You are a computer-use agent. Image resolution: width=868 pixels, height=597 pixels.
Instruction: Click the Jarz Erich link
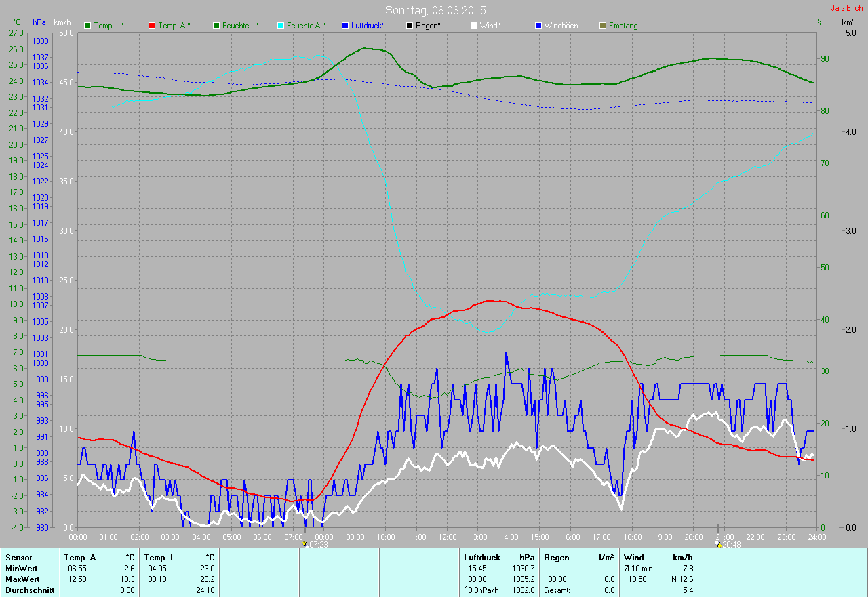click(848, 8)
